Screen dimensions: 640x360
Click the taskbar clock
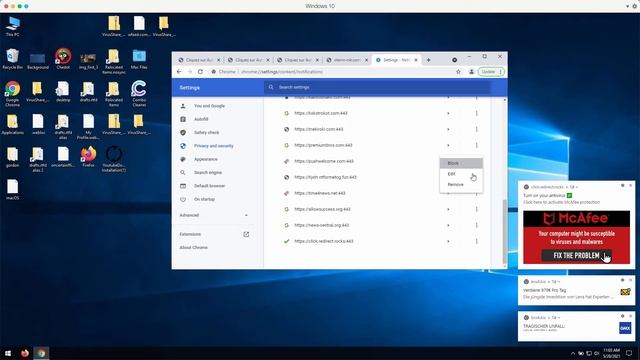coord(611,353)
